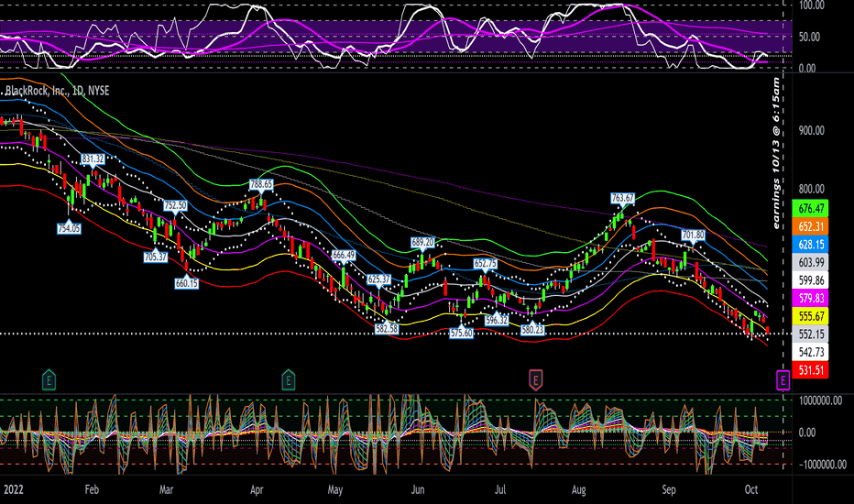Click the Aug label on time axis
854x504 pixels.
click(x=578, y=490)
